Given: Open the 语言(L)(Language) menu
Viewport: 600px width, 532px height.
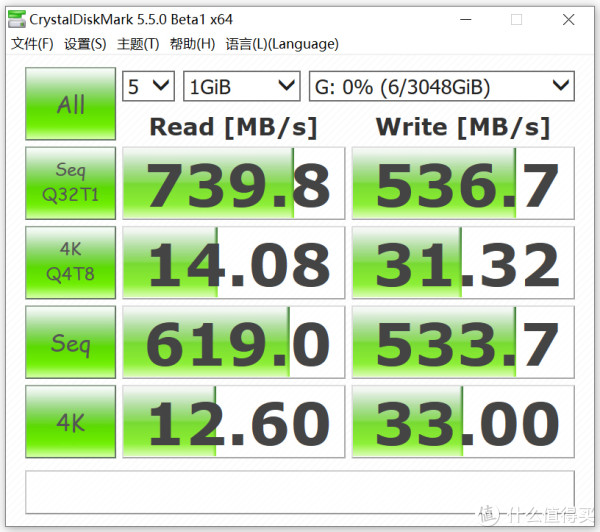Looking at the screenshot, I should coord(282,44).
